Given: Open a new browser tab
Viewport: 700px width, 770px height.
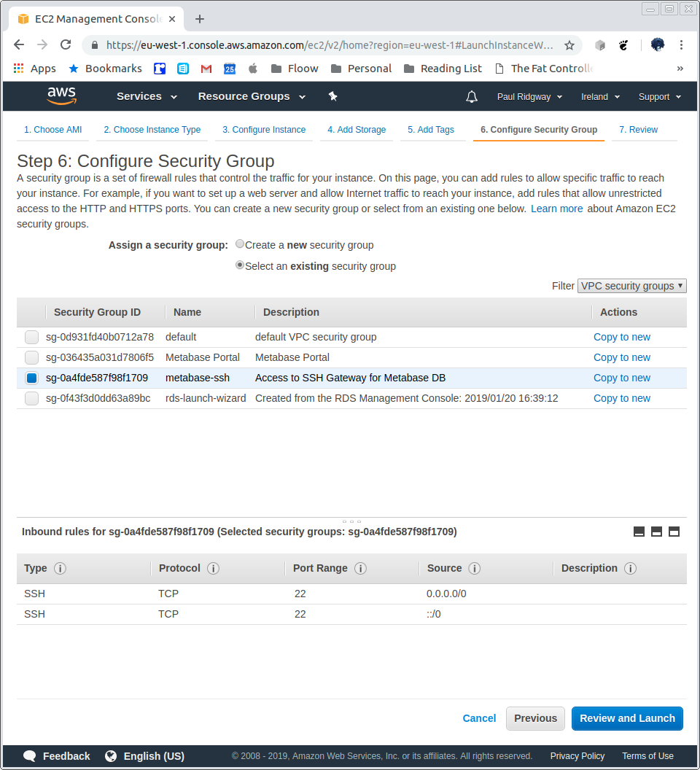Looking at the screenshot, I should pos(200,19).
